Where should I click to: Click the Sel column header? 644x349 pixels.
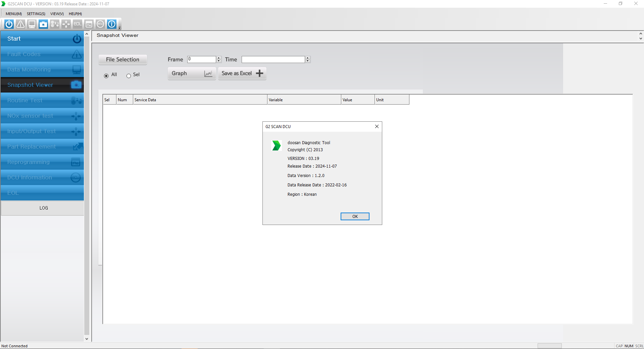tap(110, 100)
